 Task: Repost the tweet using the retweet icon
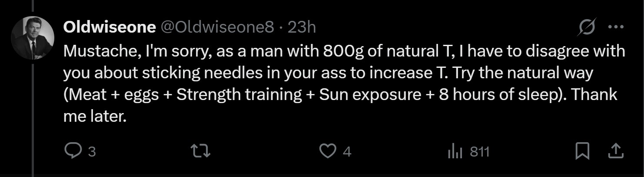[201, 151]
